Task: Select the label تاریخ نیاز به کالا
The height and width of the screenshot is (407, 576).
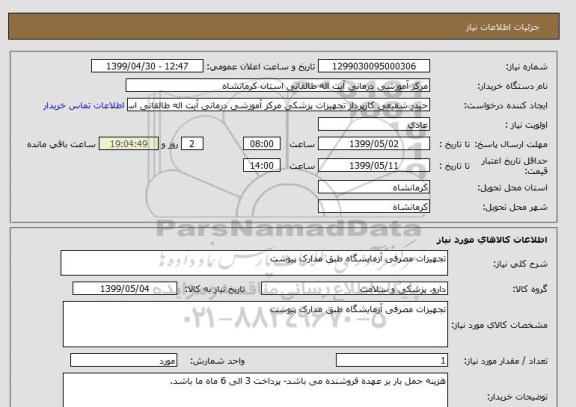Action: point(215,289)
